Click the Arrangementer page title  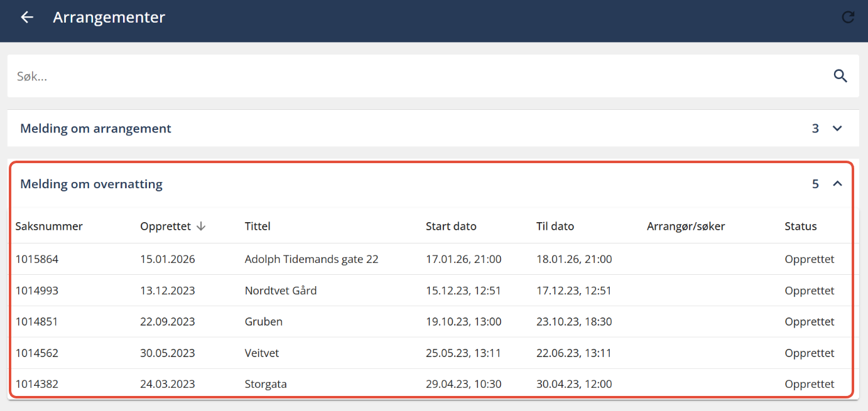(109, 17)
